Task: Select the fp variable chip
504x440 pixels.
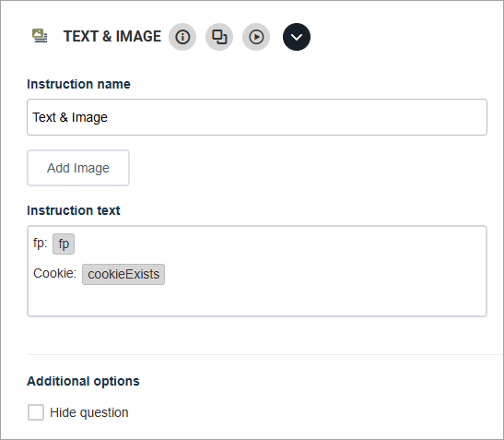Action: (x=64, y=244)
